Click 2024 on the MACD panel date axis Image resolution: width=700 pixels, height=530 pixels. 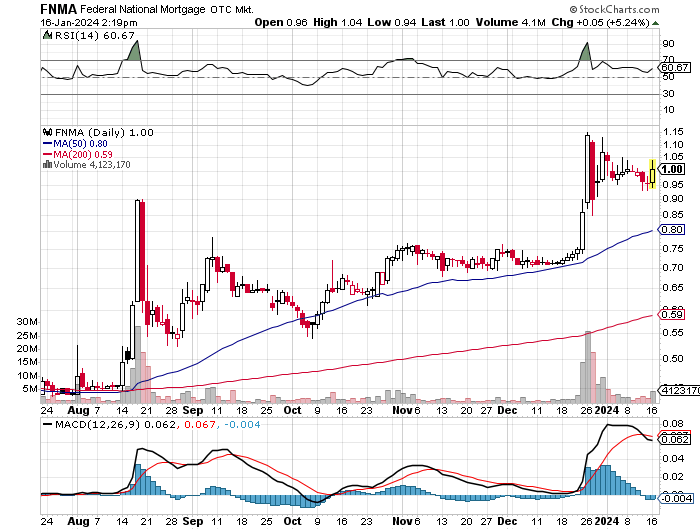[607, 522]
